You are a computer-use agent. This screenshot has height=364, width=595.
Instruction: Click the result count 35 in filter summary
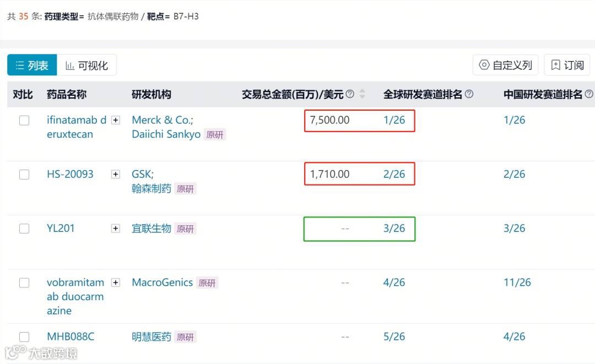(24, 17)
